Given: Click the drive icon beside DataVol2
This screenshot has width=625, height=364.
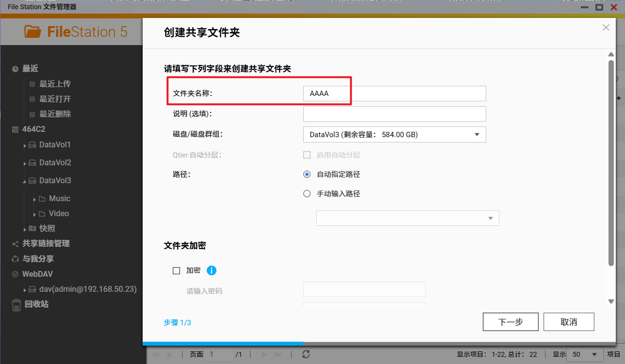Looking at the screenshot, I should (32, 163).
